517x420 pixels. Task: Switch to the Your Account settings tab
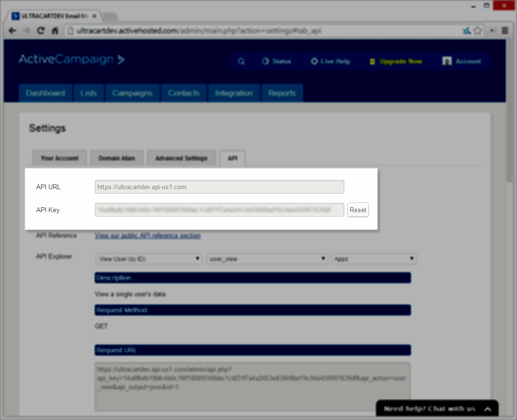point(60,158)
